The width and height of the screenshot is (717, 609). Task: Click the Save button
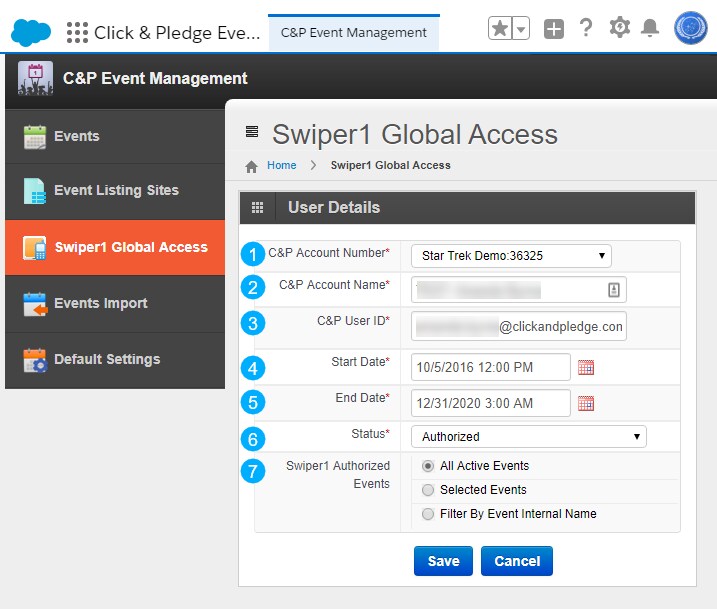pos(443,561)
